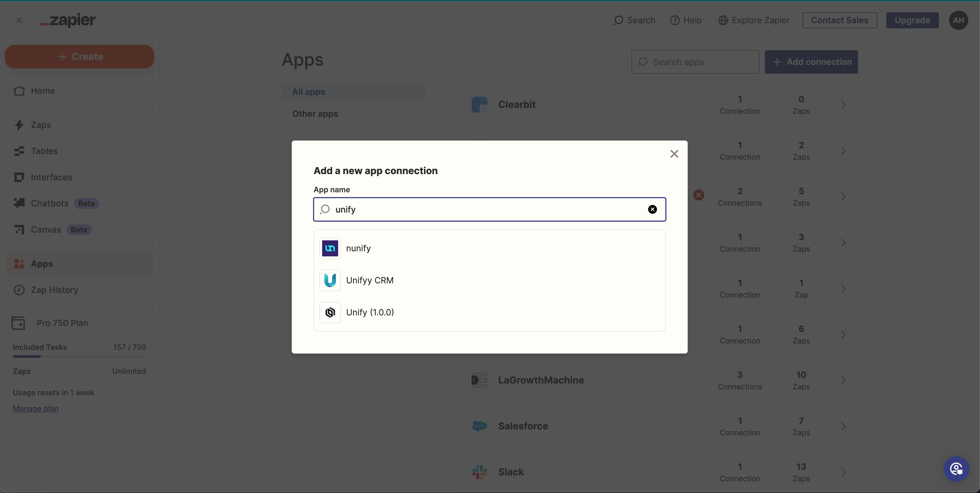Click the Unifyy CRM app icon
Image resolution: width=980 pixels, height=493 pixels.
330,280
